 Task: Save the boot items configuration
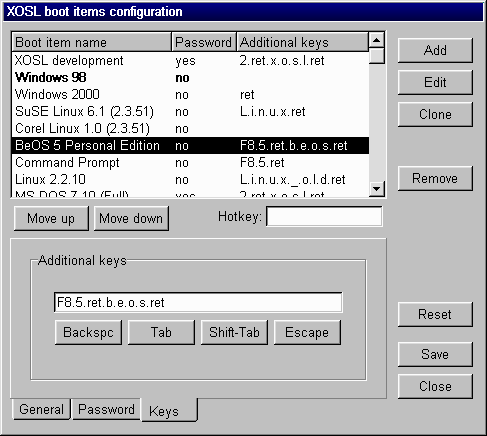(x=435, y=354)
